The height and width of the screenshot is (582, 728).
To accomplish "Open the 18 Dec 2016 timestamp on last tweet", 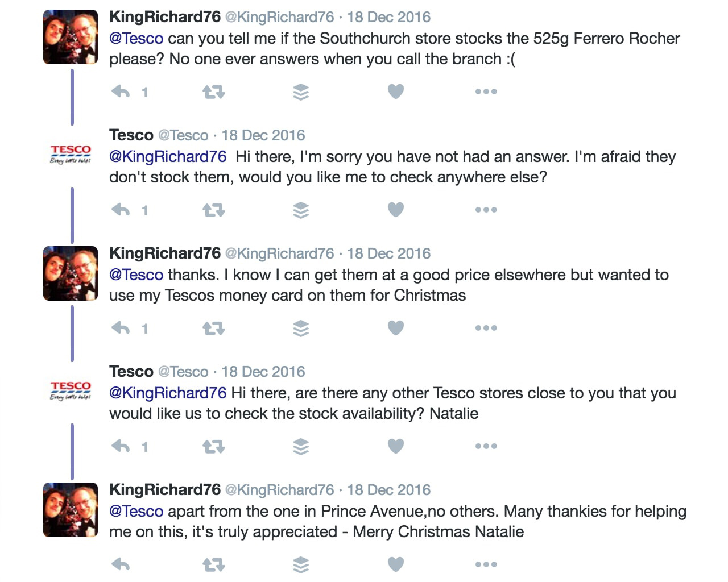I will click(388, 490).
